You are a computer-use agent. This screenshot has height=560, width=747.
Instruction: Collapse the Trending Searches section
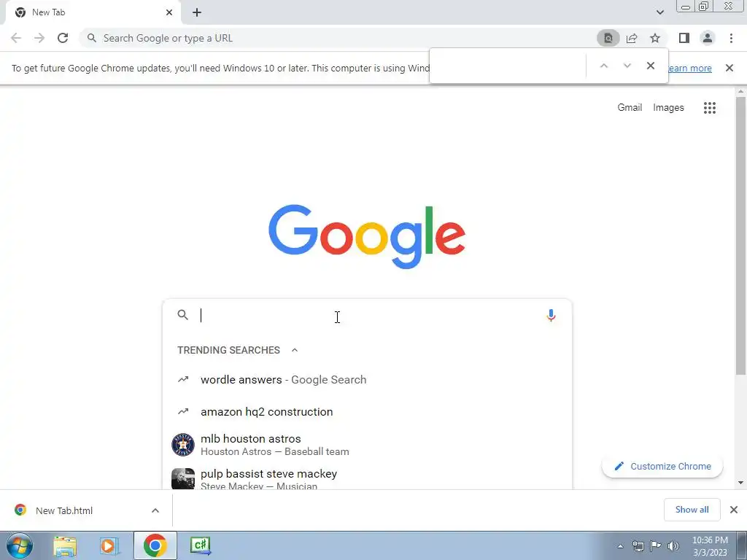(x=295, y=350)
